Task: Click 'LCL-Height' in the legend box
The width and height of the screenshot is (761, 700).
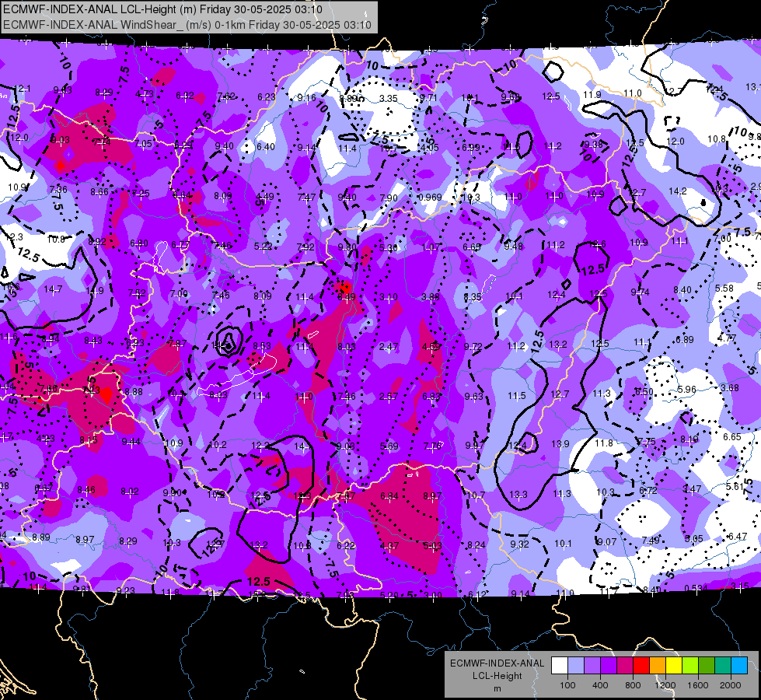Action: (x=497, y=676)
